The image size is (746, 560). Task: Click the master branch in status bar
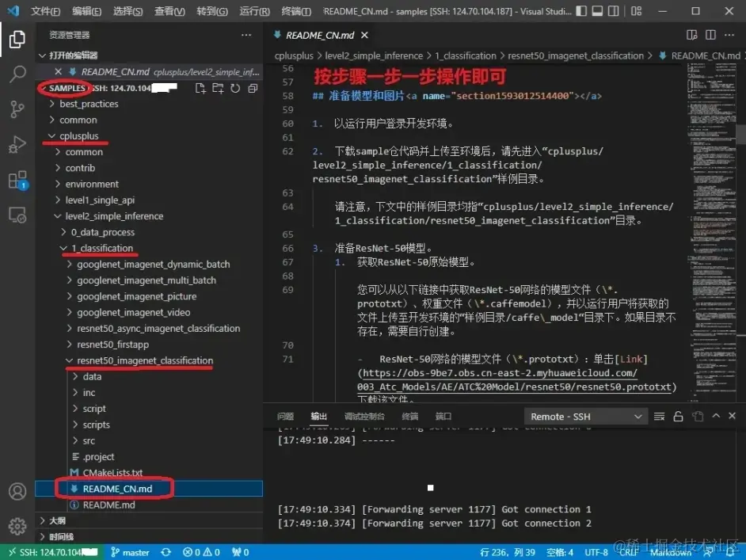pos(130,552)
